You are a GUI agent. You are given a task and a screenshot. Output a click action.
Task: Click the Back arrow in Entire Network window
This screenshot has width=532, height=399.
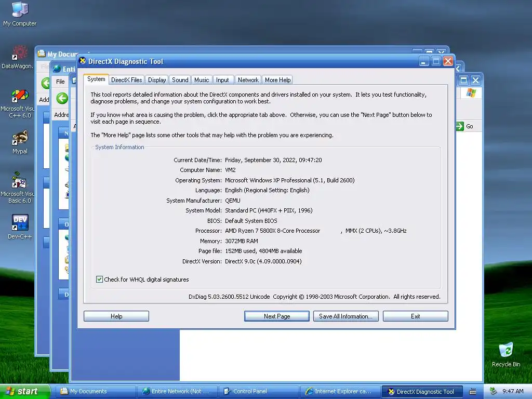pos(62,98)
